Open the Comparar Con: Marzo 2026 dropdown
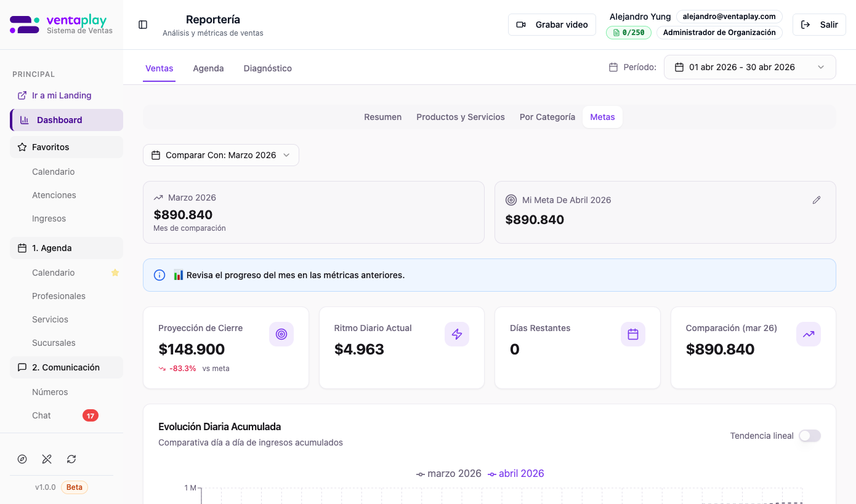 [x=221, y=155]
